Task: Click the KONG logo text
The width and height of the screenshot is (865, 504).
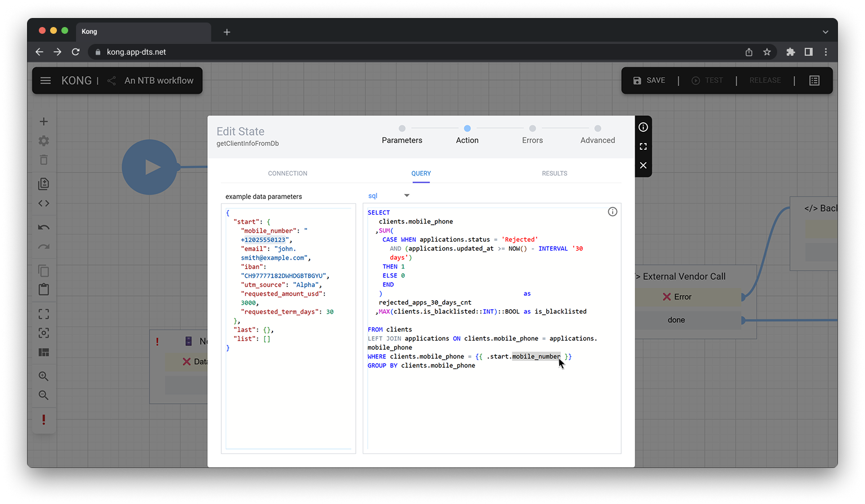Action: (77, 81)
